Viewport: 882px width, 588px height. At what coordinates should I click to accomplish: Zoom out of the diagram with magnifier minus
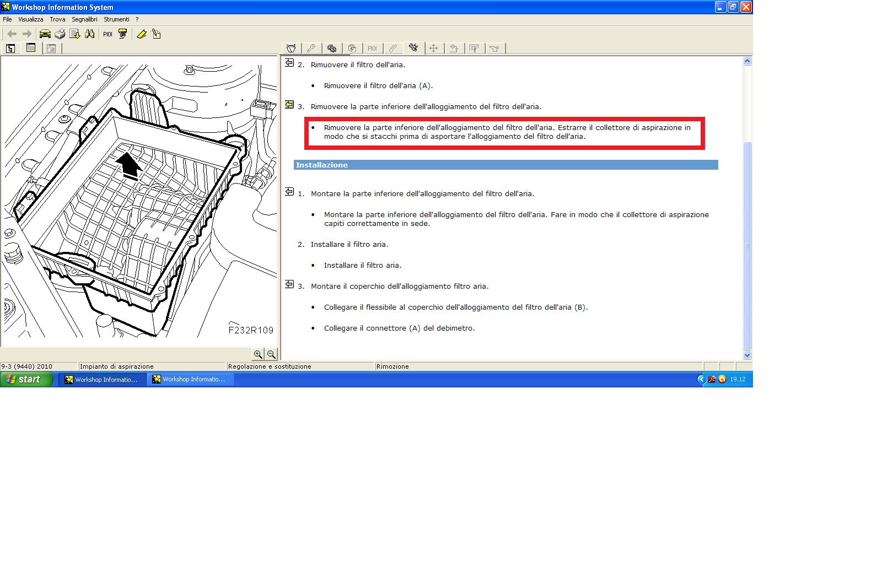click(271, 354)
